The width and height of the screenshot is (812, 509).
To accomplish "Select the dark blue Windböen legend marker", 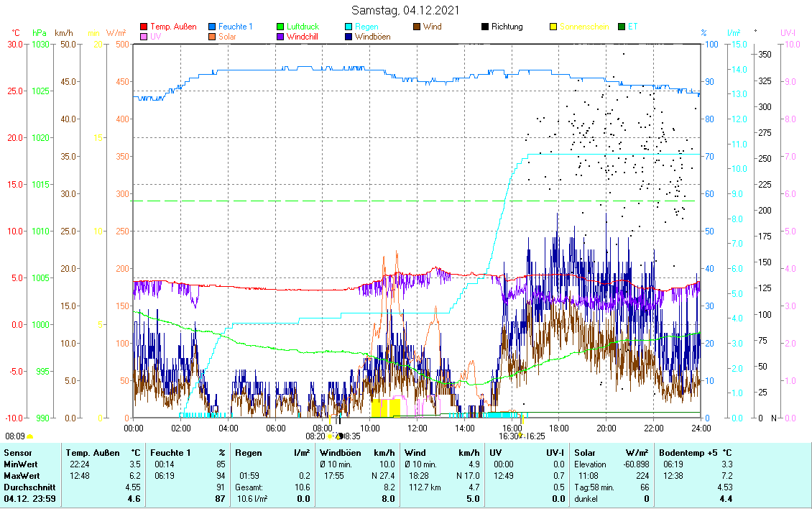I will 349,36.
